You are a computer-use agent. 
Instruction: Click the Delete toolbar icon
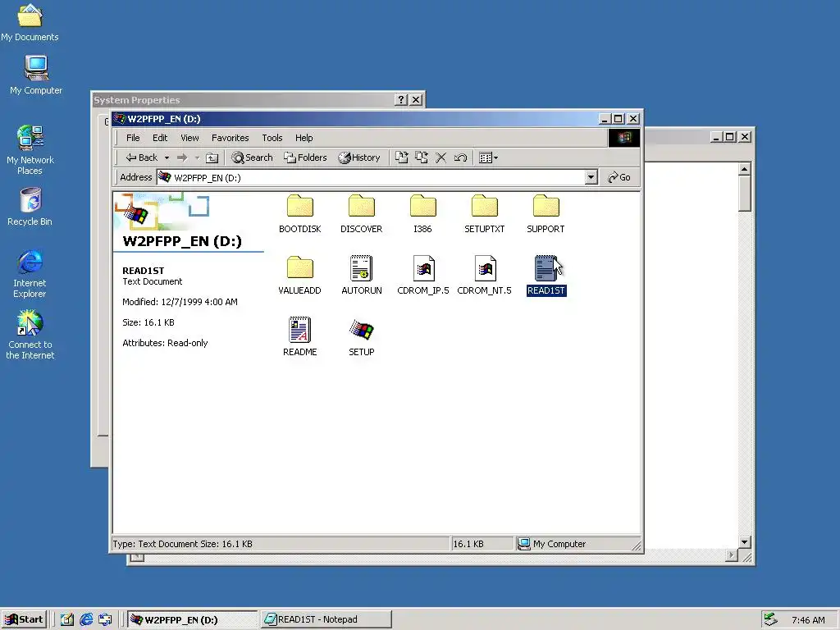click(x=441, y=157)
